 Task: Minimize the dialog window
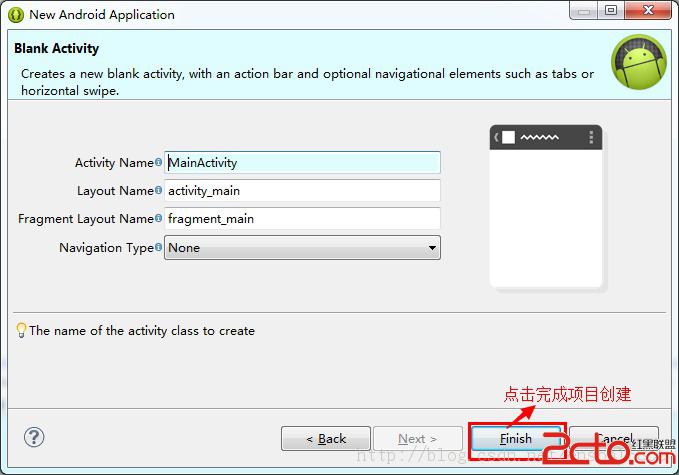584,10
